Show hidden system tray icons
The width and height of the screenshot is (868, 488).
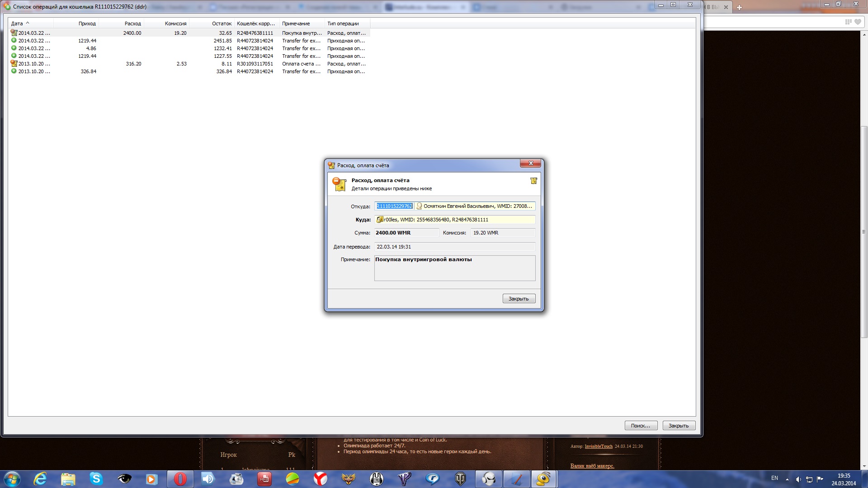coord(787,479)
